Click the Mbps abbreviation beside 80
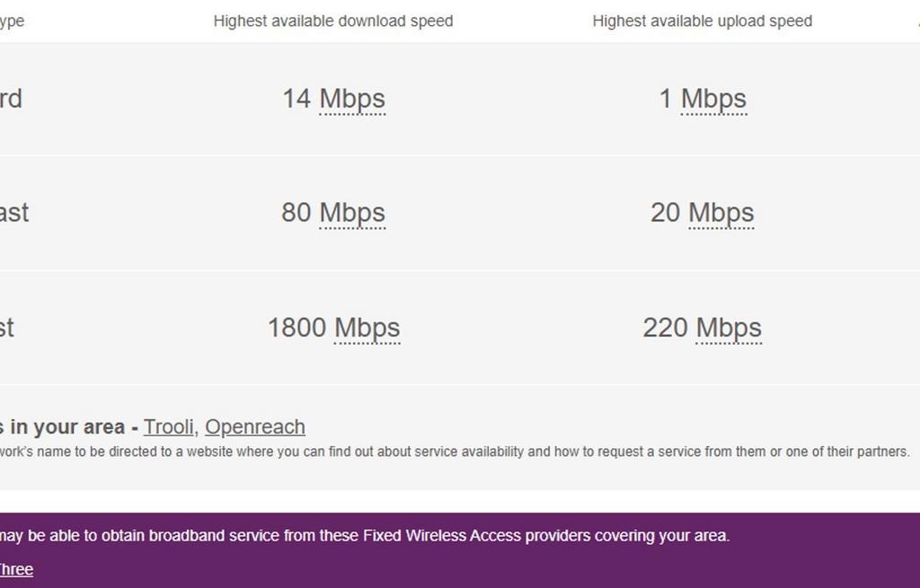The image size is (920, 588). click(x=352, y=213)
